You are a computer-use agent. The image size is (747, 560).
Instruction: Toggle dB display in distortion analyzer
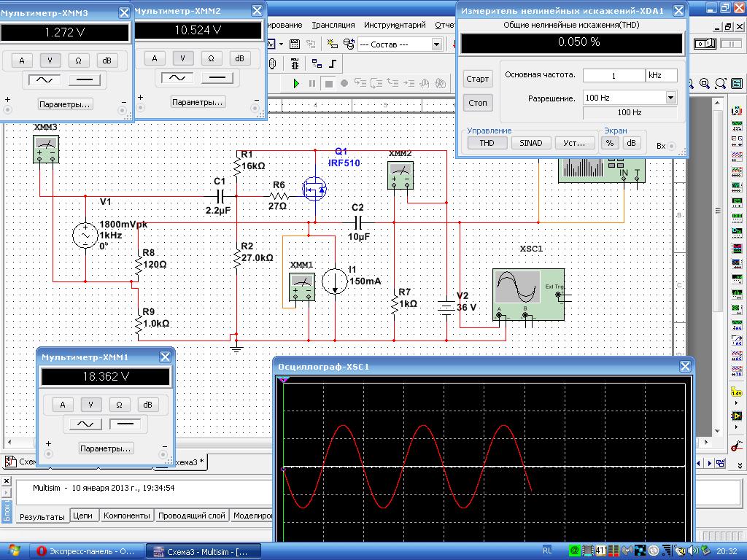[x=631, y=143]
